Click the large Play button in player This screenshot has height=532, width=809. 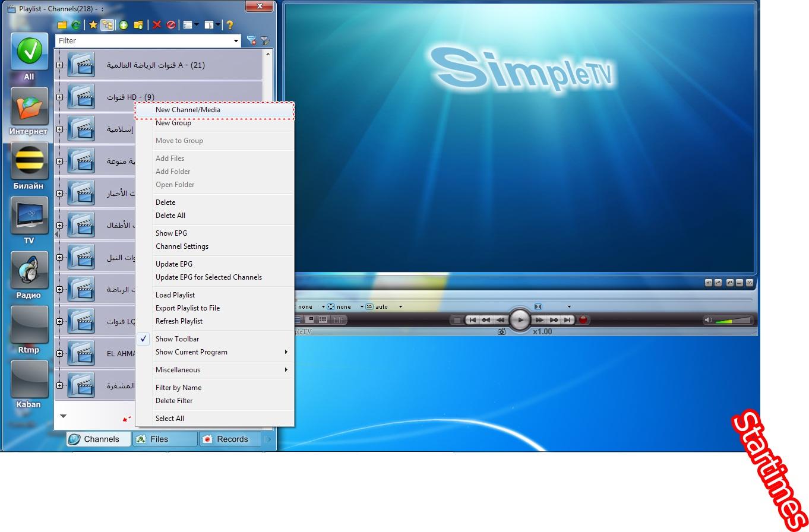tap(520, 319)
